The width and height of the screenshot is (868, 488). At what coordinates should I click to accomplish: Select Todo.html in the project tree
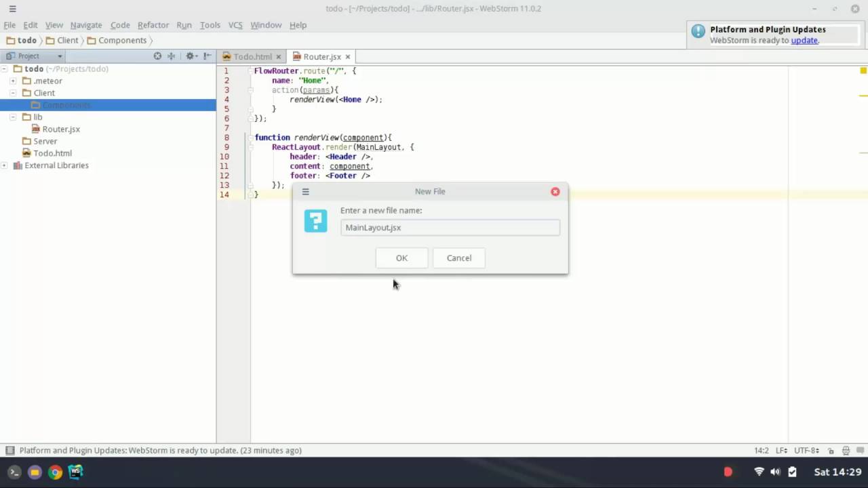coord(52,153)
